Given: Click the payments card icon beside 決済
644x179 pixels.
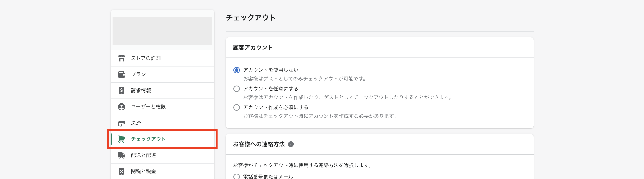Looking at the screenshot, I should coord(122,123).
